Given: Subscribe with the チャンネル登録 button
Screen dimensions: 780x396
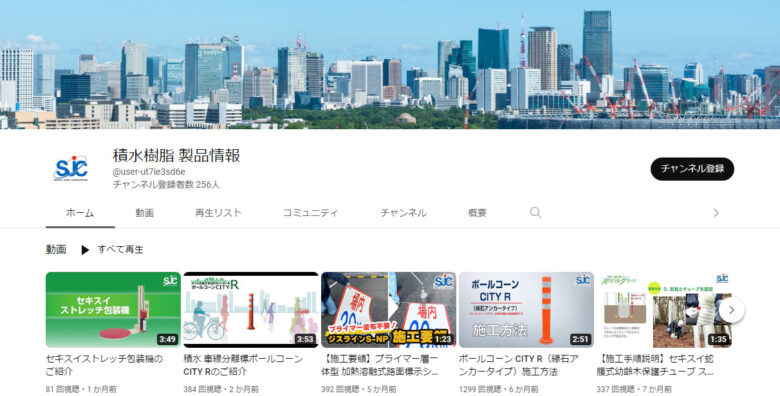Looking at the screenshot, I should coord(692,169).
